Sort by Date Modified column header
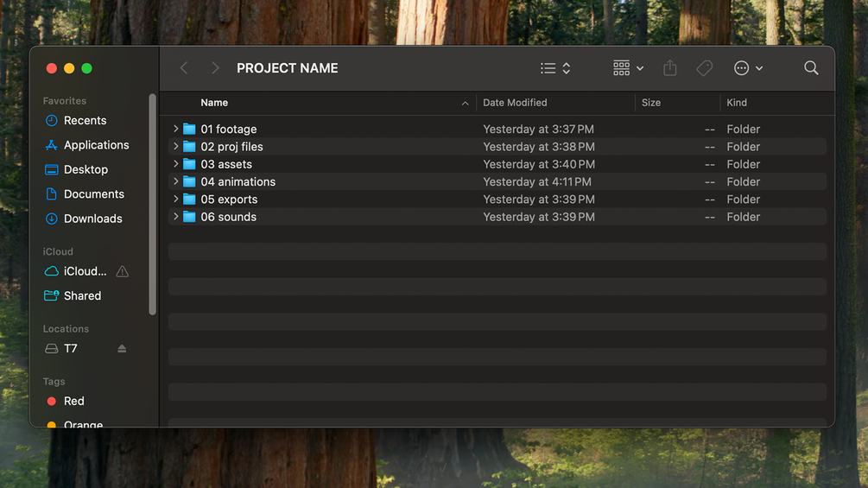 (515, 103)
